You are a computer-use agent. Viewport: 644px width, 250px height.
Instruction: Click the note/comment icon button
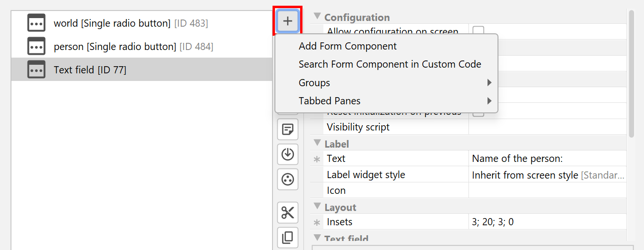(288, 129)
